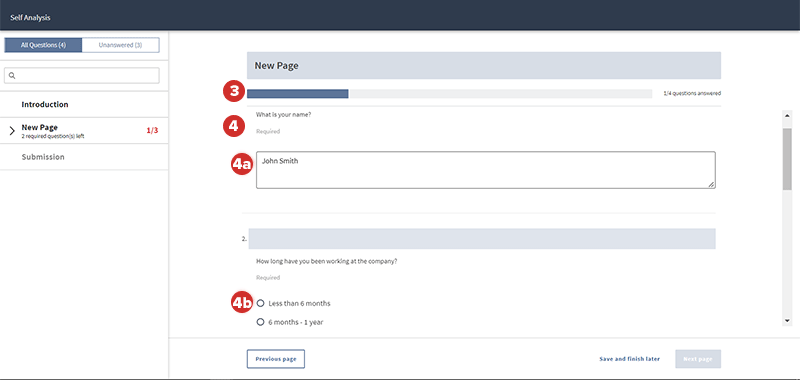Switch to the Unanswered (3) tab
800x380 pixels.
(x=120, y=45)
